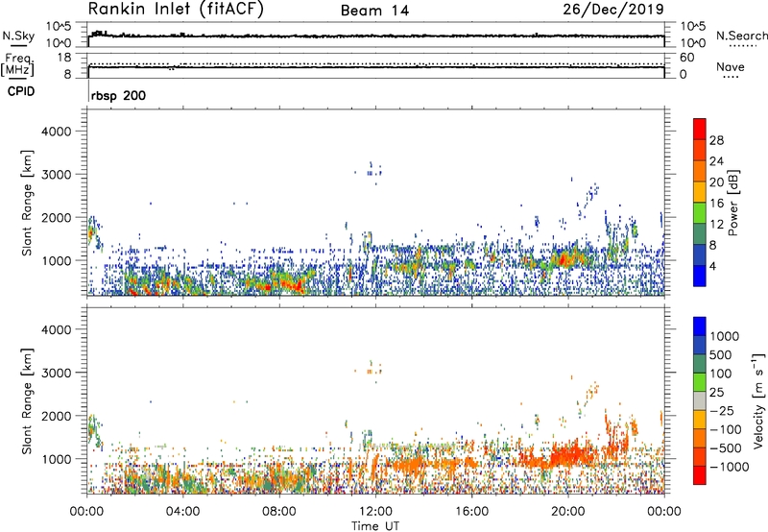
Task: Click Power colorbar value 28
Action: [716, 140]
